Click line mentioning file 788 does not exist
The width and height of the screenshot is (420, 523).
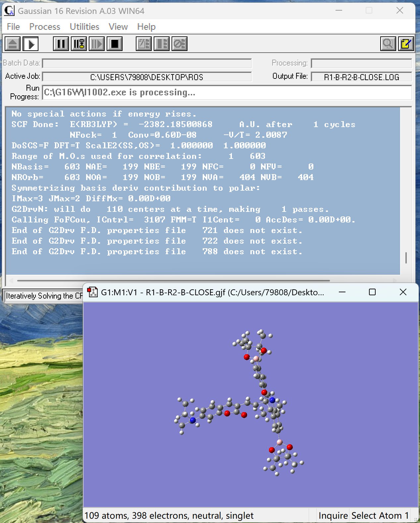pos(157,251)
